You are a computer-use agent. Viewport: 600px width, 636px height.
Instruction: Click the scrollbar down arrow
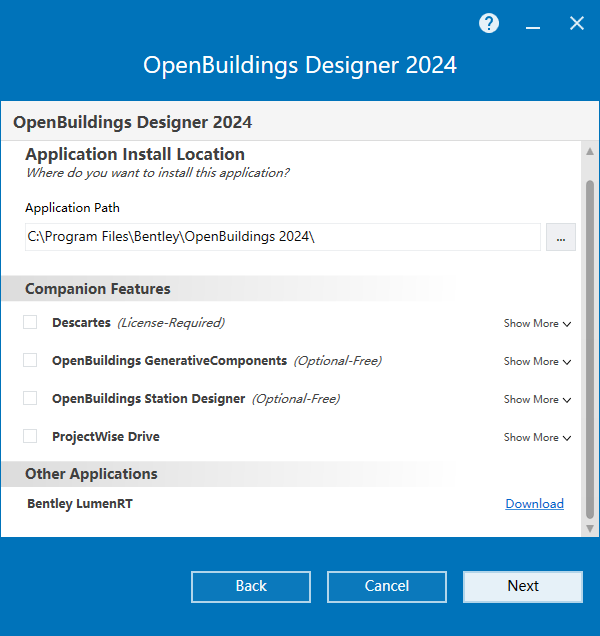[x=590, y=529]
